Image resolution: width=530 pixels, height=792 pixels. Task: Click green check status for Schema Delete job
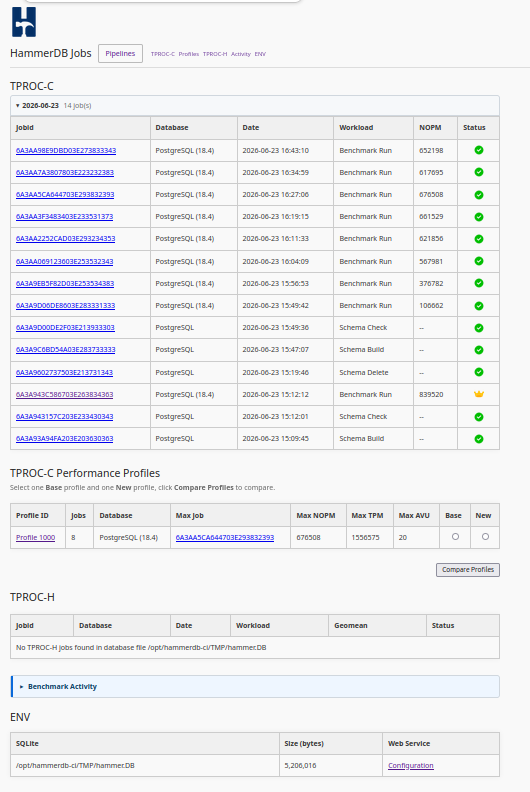[x=478, y=372]
